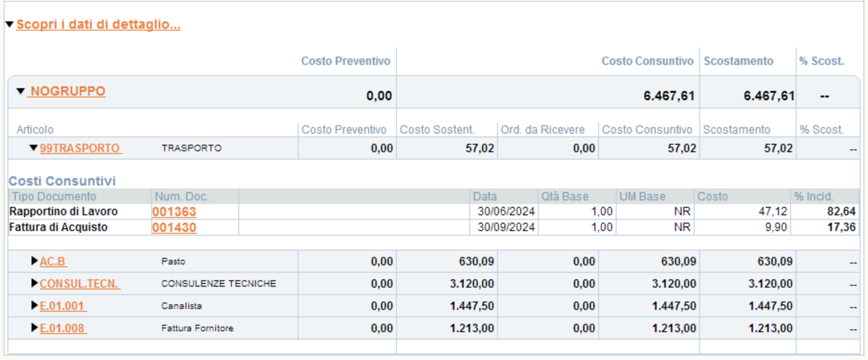Expand the E.01.001 row triangle
868x360 pixels.
[34, 305]
